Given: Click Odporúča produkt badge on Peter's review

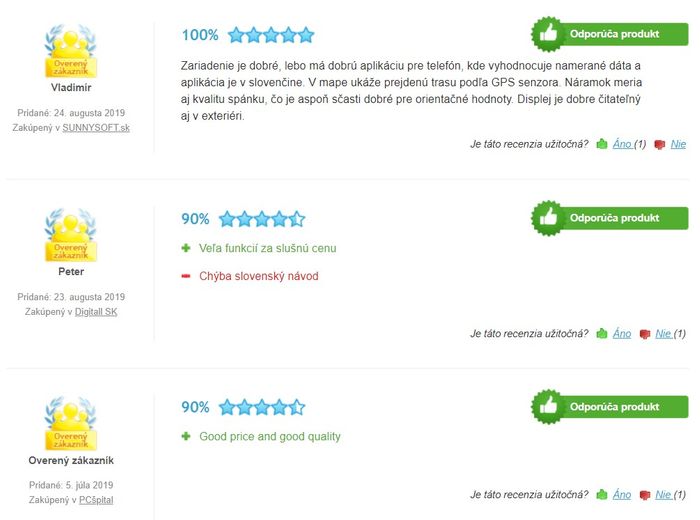Looking at the screenshot, I should [610, 218].
